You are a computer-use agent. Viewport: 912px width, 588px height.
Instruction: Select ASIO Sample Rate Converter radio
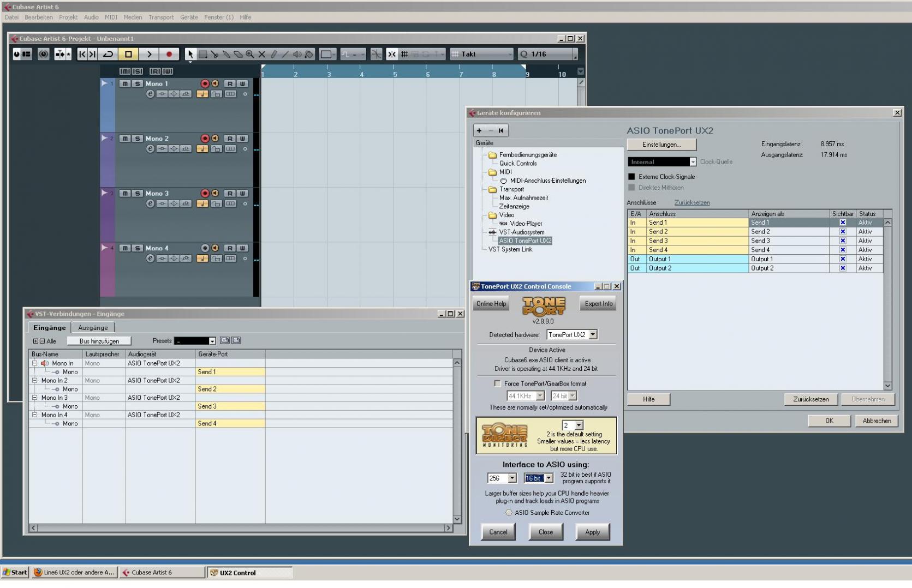tap(509, 513)
